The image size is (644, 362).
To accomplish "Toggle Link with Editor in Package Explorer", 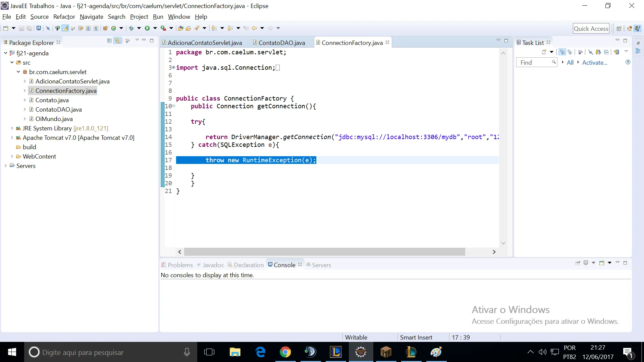I will [x=117, y=41].
